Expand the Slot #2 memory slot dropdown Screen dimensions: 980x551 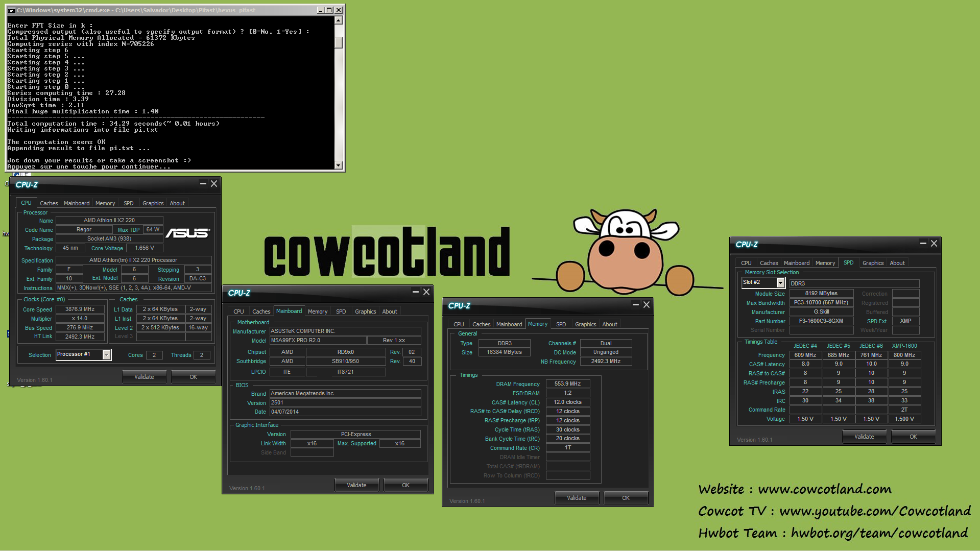pyautogui.click(x=780, y=282)
